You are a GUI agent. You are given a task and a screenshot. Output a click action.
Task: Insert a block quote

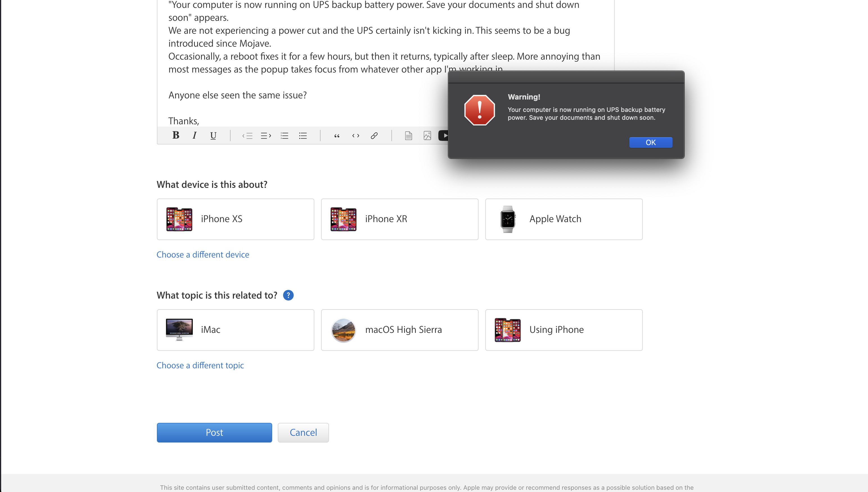337,136
